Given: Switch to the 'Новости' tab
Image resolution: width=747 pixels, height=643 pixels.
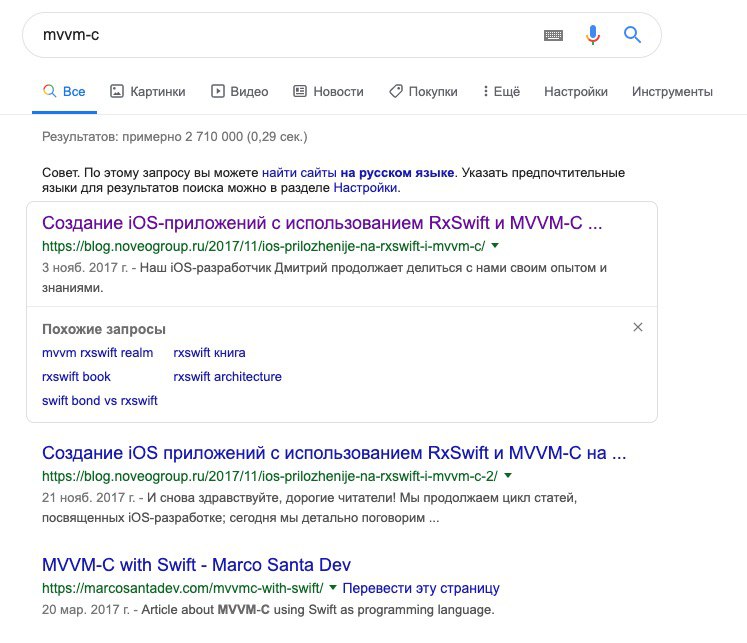Looking at the screenshot, I should click(x=328, y=91).
